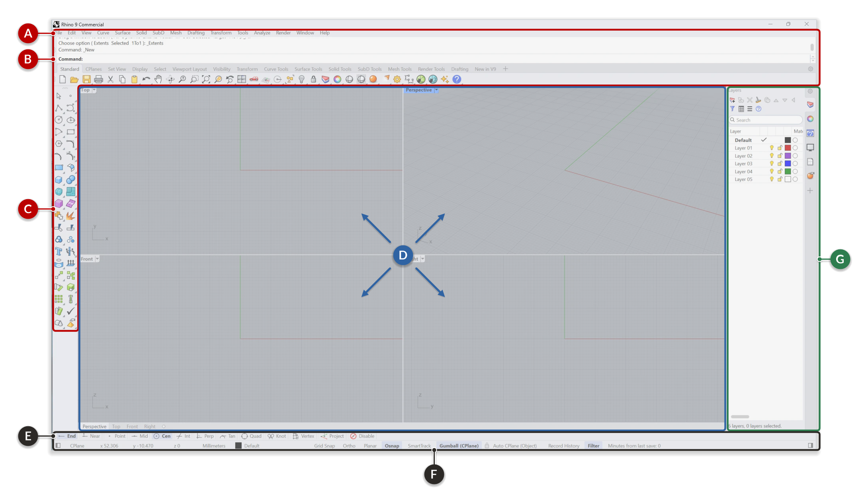Click the Layer 01 red color swatch
868x494 pixels.
[x=788, y=148]
